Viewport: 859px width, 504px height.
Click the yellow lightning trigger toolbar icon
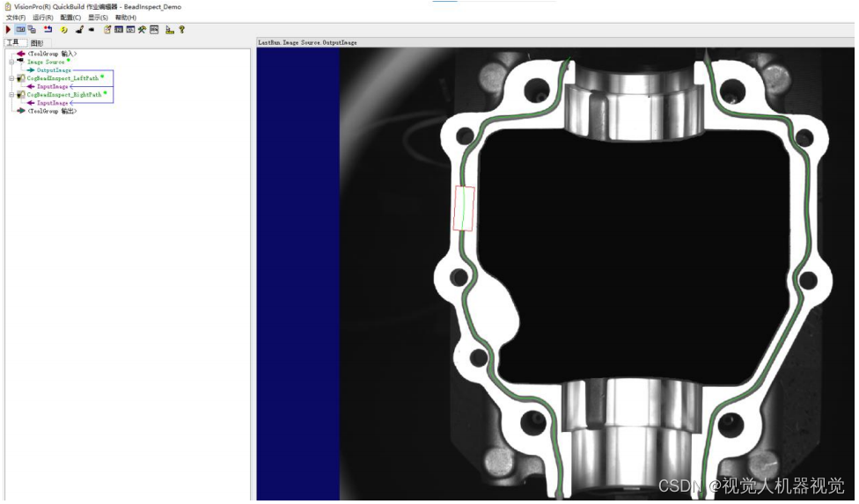pos(64,30)
